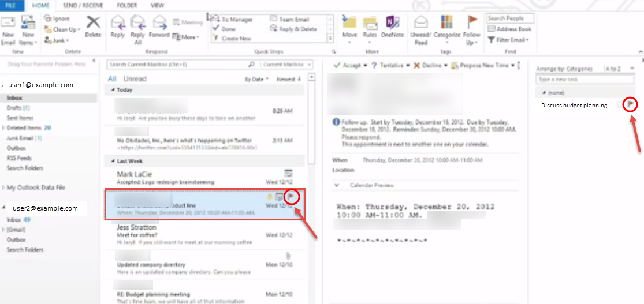Expand My Outlook Data File
The width and height of the screenshot is (644, 304).
(3, 187)
